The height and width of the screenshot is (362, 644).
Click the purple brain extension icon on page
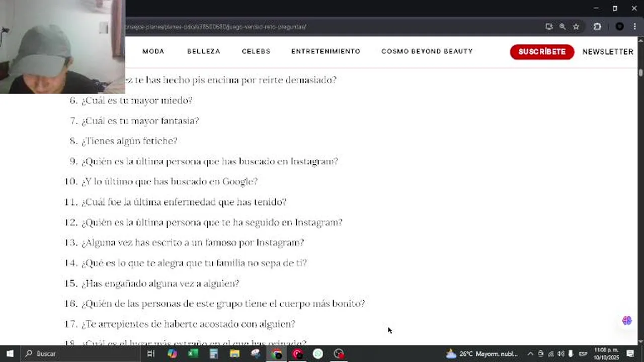pos(627,320)
